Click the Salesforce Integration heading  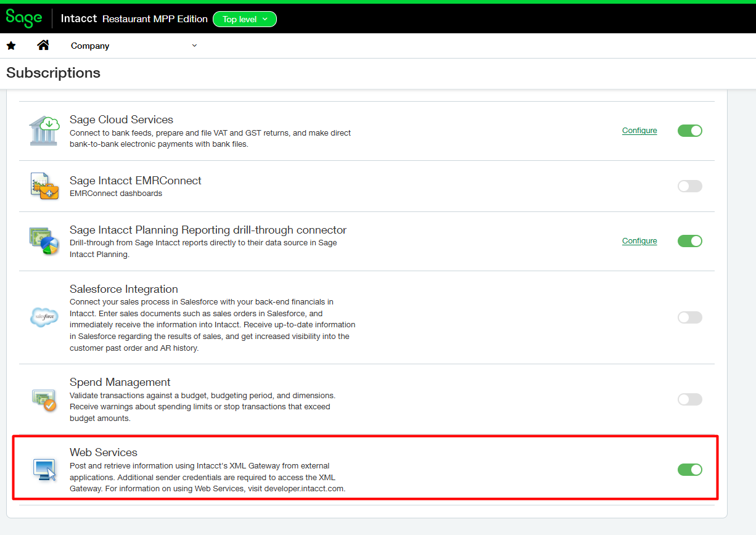point(124,289)
